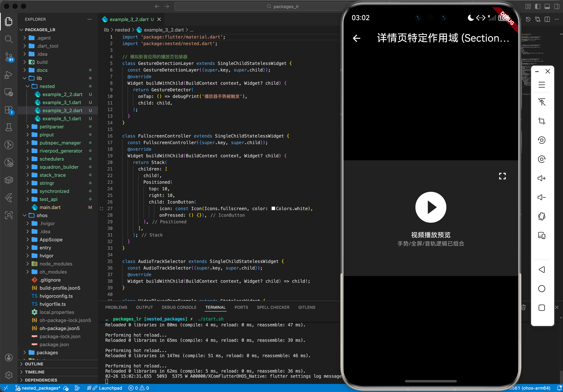Expand the .agent folder
Image resolution: width=563 pixels, height=392 pixels.
(58, 38)
